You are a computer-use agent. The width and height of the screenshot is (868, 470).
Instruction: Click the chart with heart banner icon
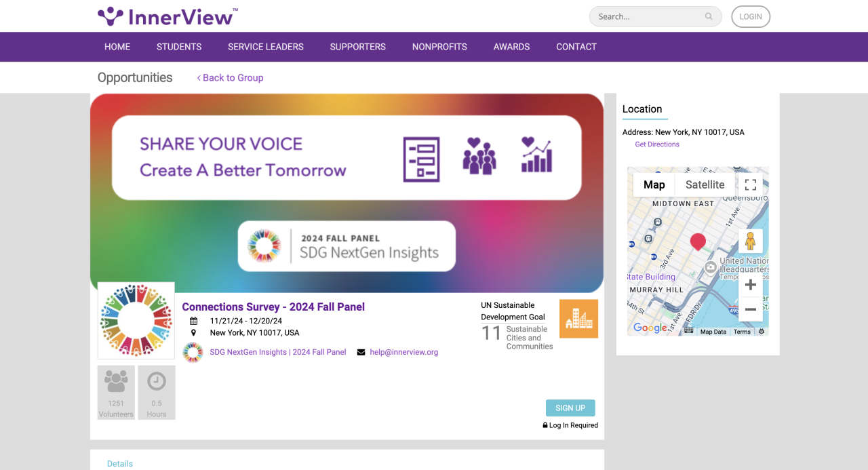pyautogui.click(x=536, y=155)
